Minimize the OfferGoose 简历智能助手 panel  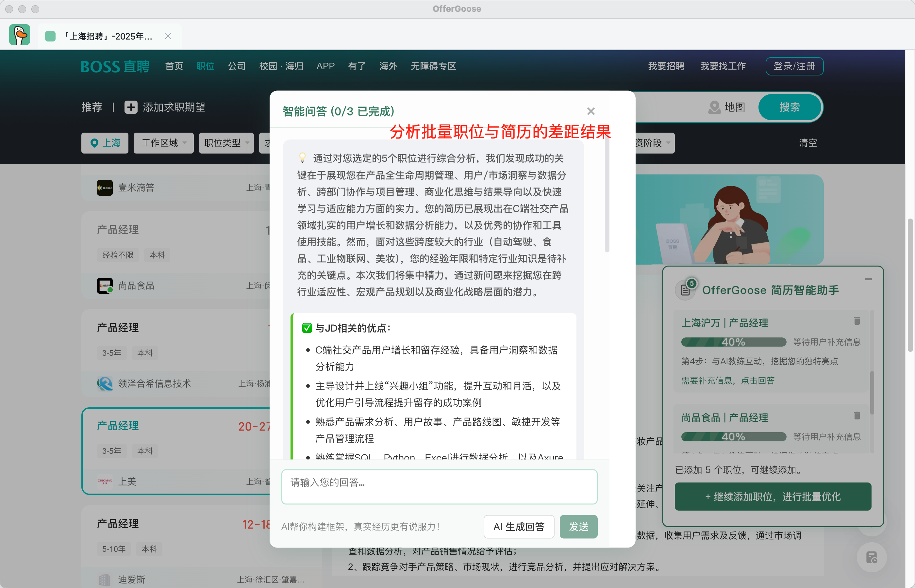coord(868,279)
